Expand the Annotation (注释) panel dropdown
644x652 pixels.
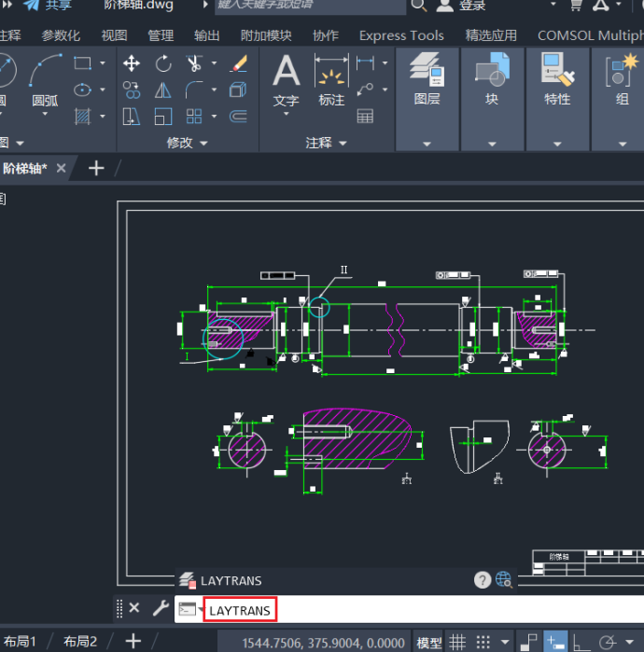tap(326, 143)
